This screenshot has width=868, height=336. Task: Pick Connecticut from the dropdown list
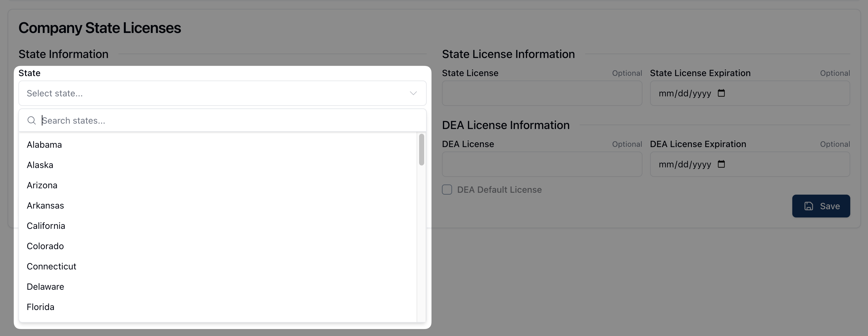click(51, 266)
